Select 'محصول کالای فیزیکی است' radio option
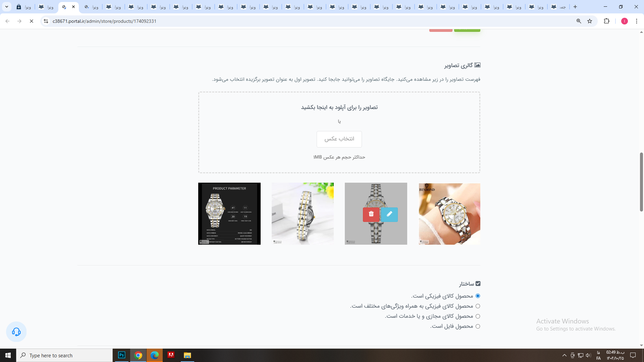 click(x=478, y=296)
